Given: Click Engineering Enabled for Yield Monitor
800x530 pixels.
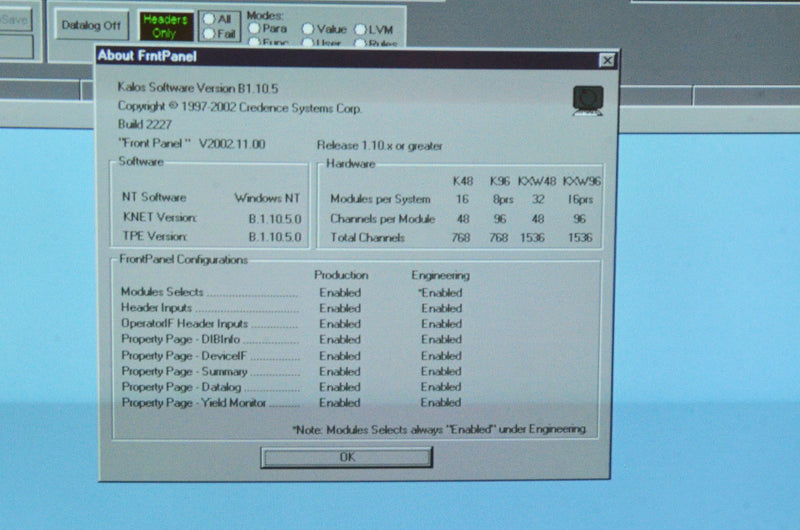Looking at the screenshot, I should (x=441, y=402).
